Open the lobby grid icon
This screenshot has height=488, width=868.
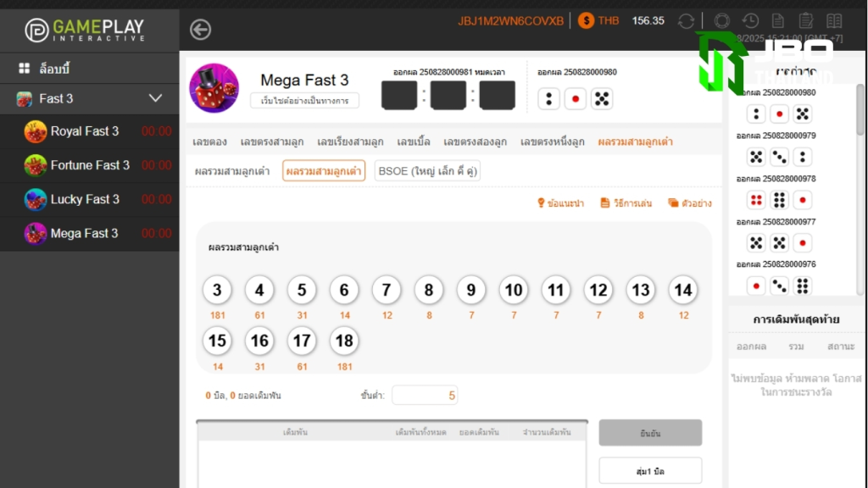24,68
